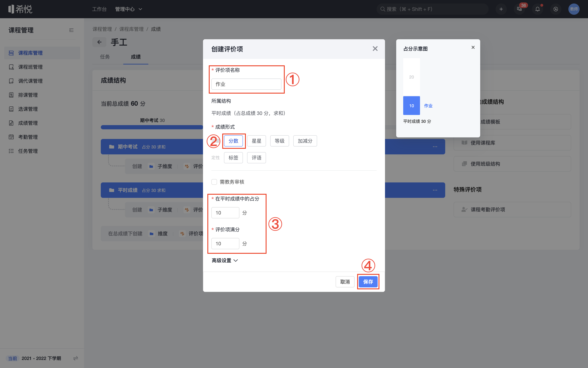This screenshot has width=588, height=368.
Task: Click the 课程考勤评价项 button
Action: click(x=512, y=209)
